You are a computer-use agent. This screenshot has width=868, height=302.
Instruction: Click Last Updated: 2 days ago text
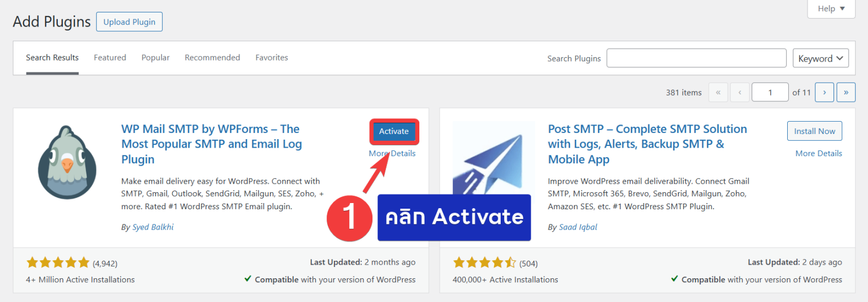pos(795,262)
